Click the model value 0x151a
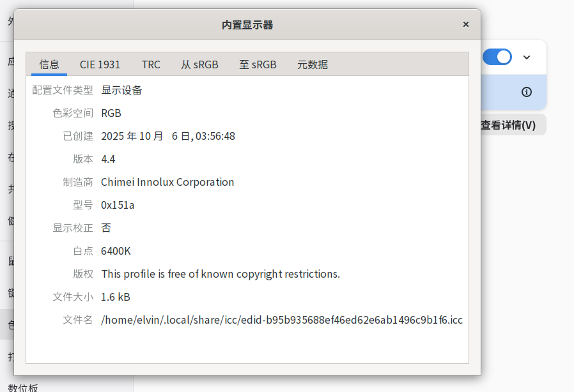 tap(118, 205)
